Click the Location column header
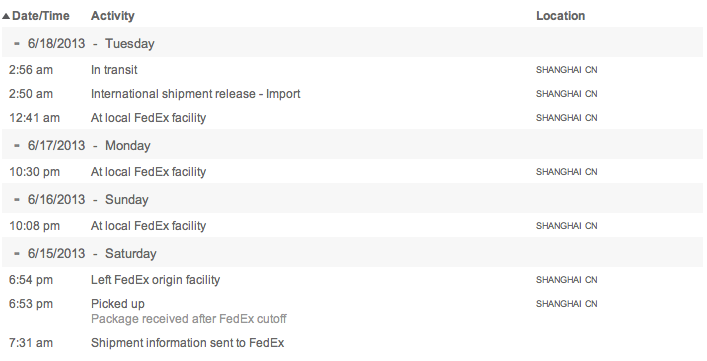707x361 pixels. pos(560,16)
